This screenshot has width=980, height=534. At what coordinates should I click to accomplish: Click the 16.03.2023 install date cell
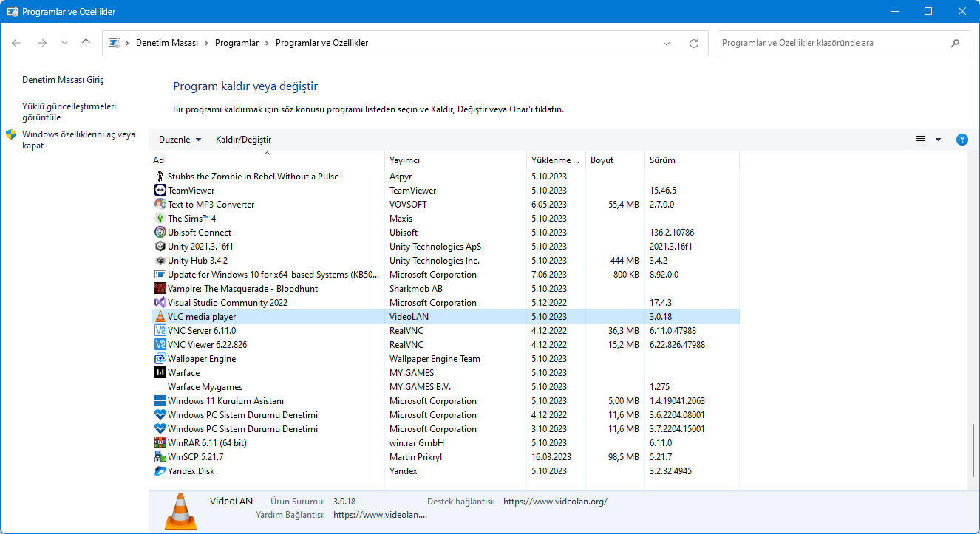(x=551, y=457)
